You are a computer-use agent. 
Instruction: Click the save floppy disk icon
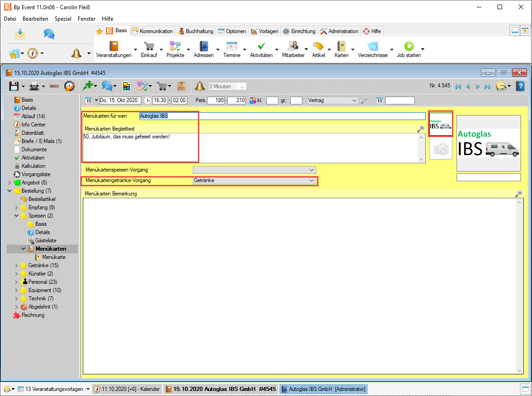click(14, 86)
